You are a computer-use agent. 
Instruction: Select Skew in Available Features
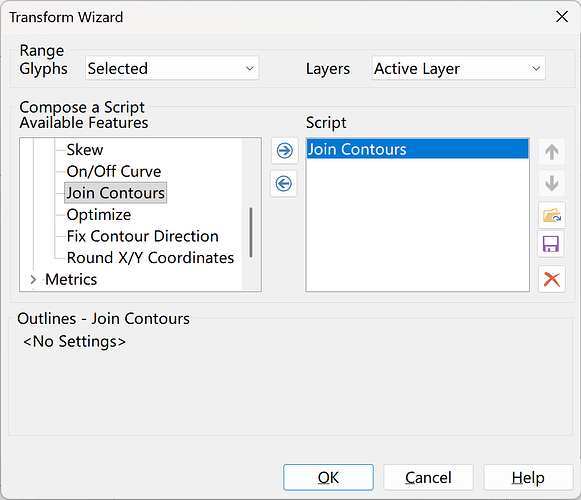tap(85, 150)
